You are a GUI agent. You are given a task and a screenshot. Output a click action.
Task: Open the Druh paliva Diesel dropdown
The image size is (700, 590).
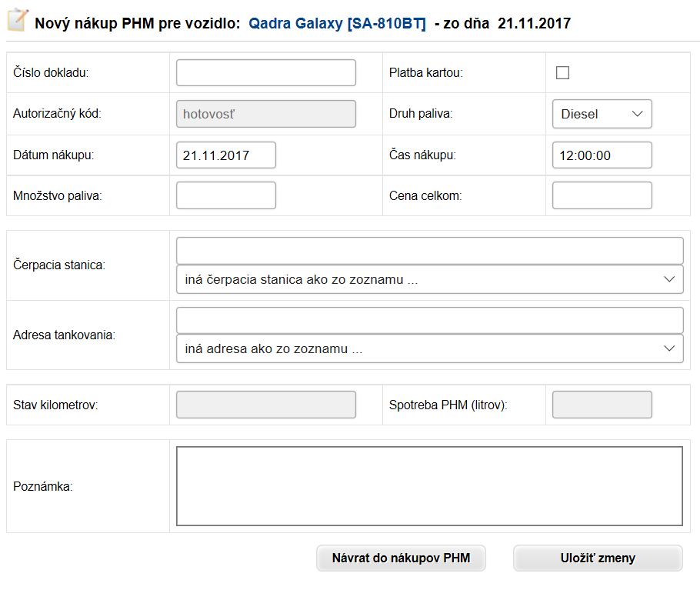(602, 114)
